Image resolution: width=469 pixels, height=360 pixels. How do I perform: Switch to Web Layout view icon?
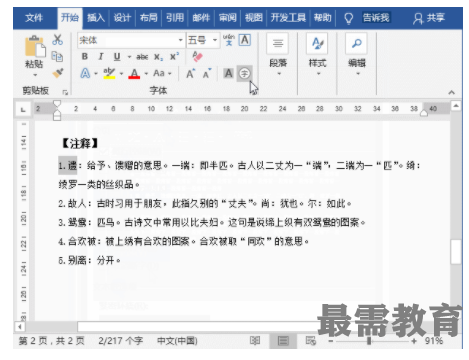tap(311, 341)
